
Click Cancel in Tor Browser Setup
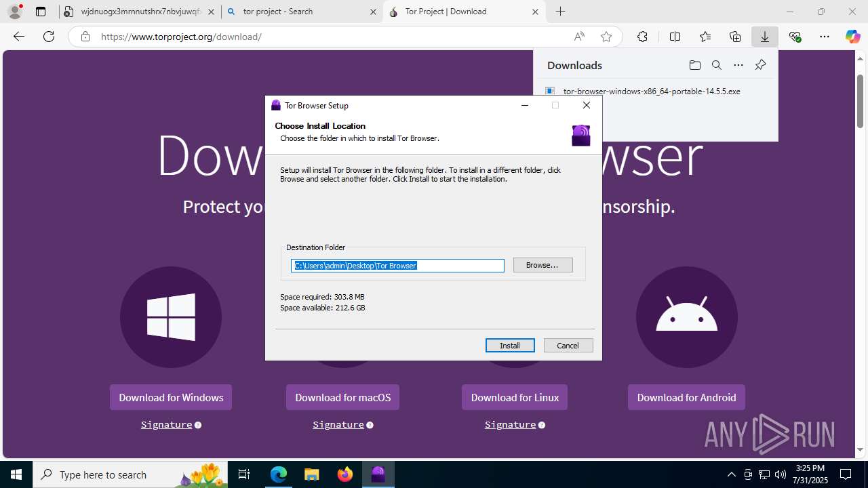click(x=568, y=346)
